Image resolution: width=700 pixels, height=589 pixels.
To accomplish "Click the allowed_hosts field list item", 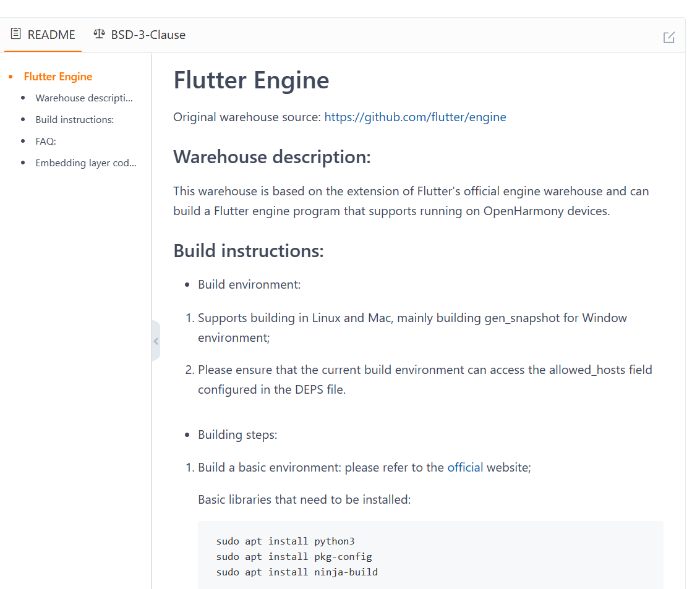I will (x=425, y=379).
